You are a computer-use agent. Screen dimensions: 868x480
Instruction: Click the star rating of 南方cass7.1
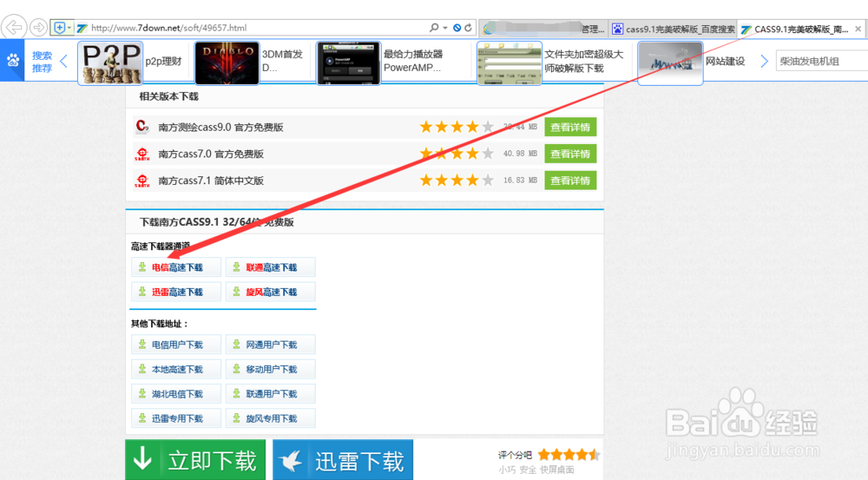pos(457,181)
